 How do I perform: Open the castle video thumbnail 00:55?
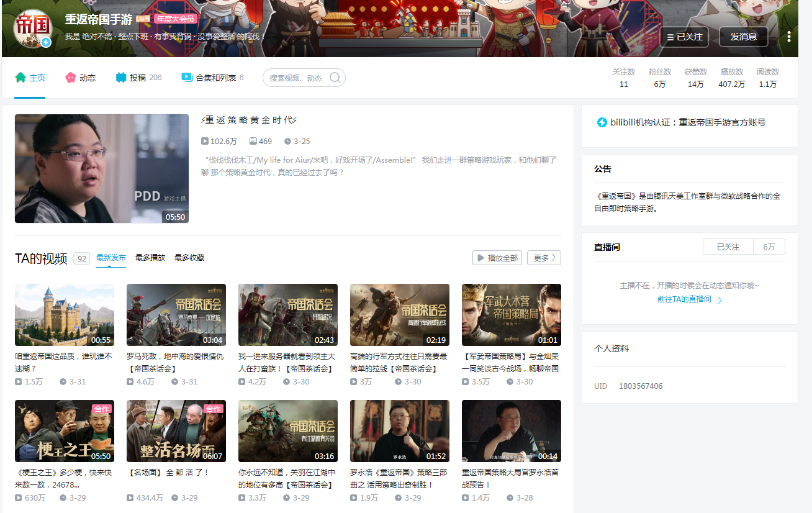(x=65, y=315)
